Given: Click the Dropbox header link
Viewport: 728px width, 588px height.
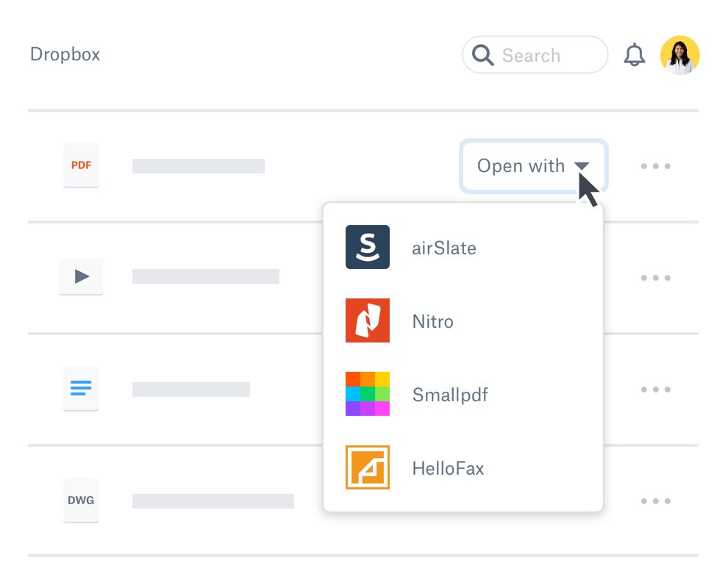Looking at the screenshot, I should (65, 54).
